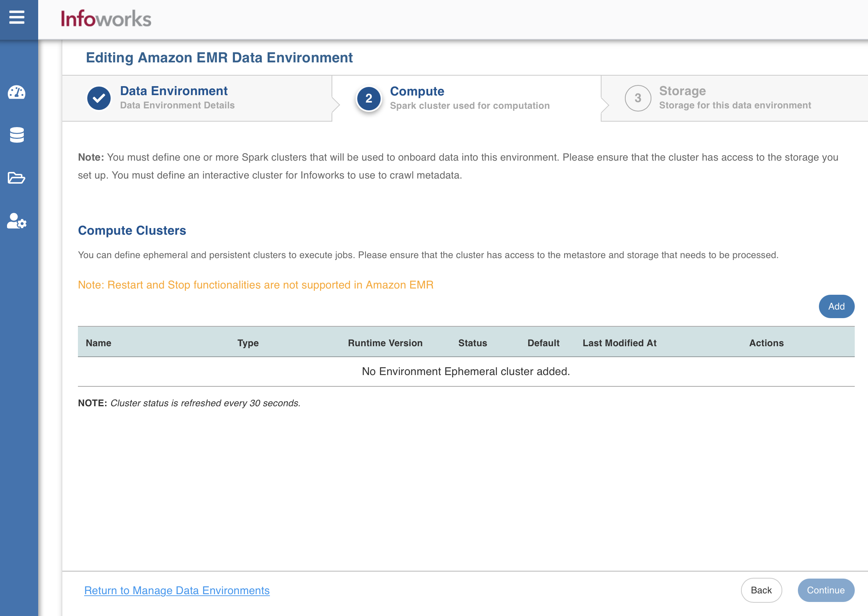The width and height of the screenshot is (868, 616).
Task: Click the Back button
Action: [761, 590]
